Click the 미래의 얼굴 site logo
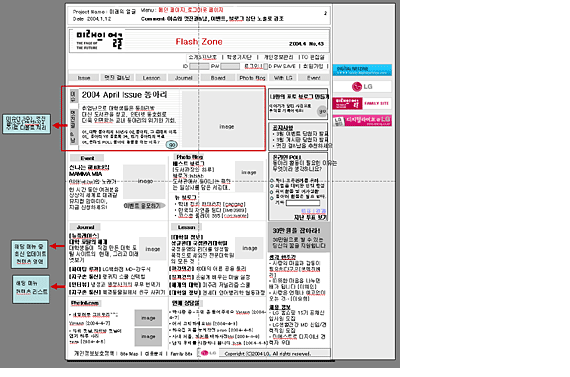 tap(99, 40)
